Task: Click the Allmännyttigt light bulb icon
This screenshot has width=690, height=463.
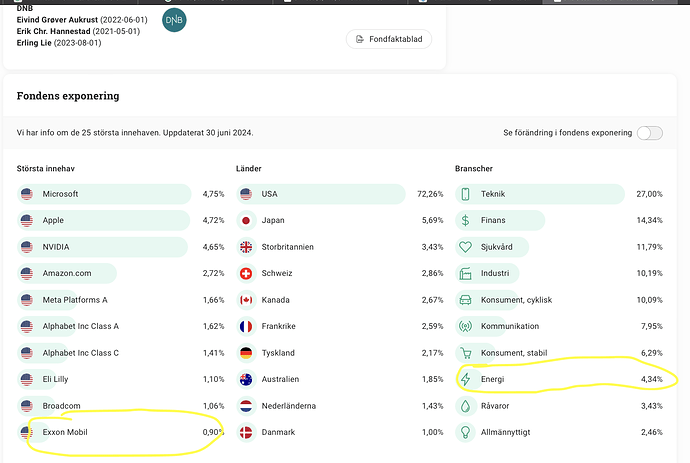Action: (x=465, y=432)
